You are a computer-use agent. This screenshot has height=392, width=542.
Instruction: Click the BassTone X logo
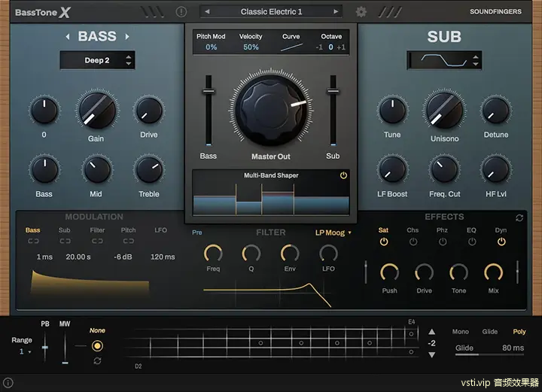click(43, 13)
